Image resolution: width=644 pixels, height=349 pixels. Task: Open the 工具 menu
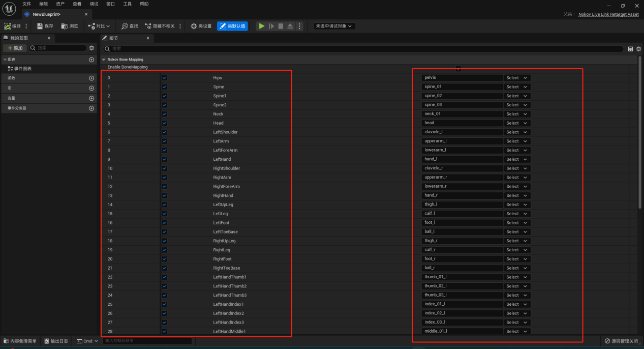click(x=127, y=4)
